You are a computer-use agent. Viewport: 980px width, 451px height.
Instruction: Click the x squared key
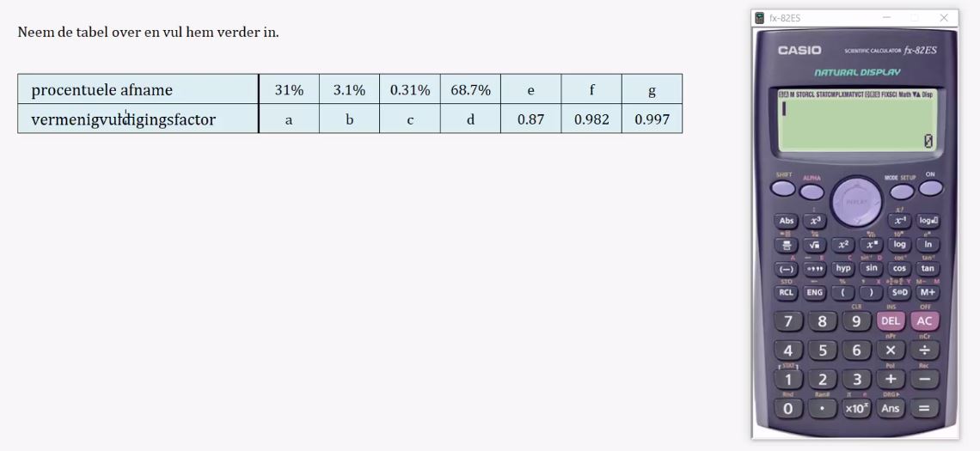point(843,245)
